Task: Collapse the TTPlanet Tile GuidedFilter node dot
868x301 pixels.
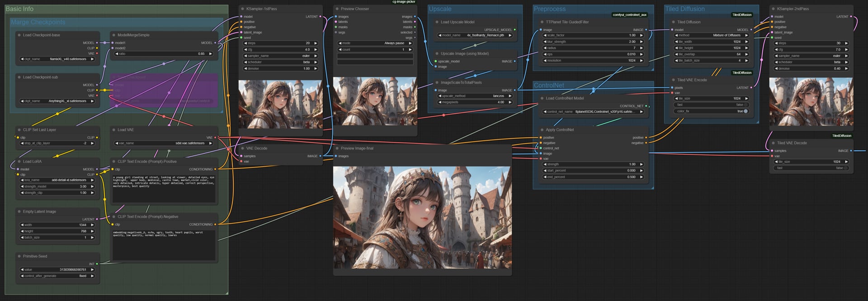Action: pos(542,22)
